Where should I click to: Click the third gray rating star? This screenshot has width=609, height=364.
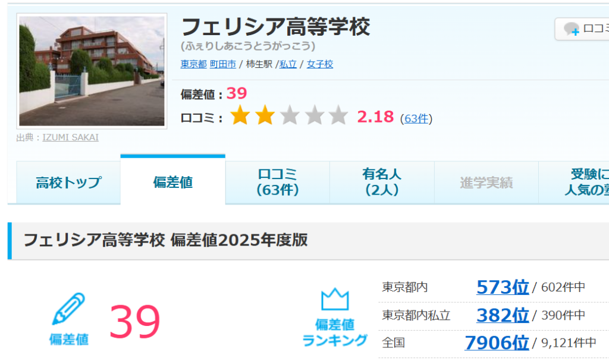coord(290,115)
